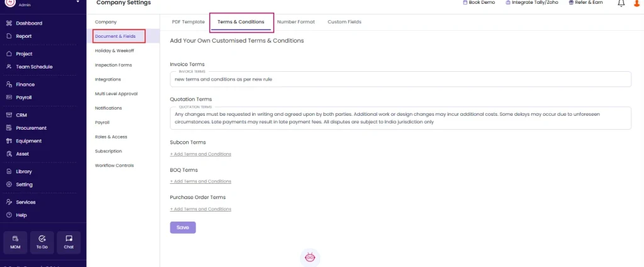Click the Book Demo link
This screenshot has height=267, width=644.
point(479,3)
